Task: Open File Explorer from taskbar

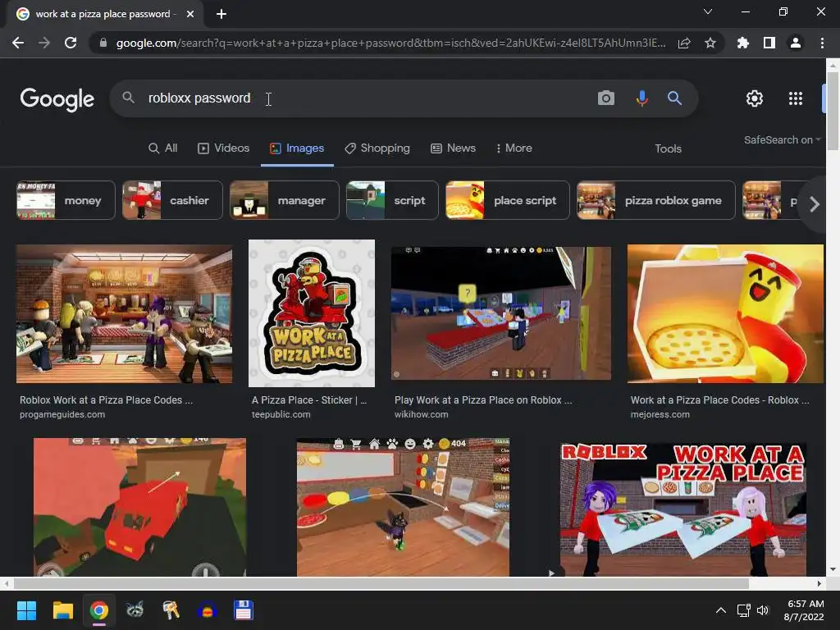Action: [62, 610]
